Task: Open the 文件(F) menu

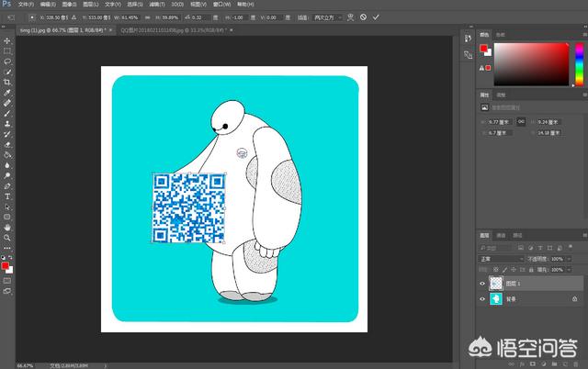Action: (x=26, y=4)
